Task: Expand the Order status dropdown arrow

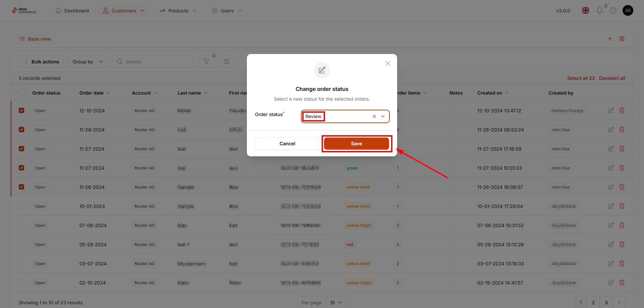Action: click(383, 116)
